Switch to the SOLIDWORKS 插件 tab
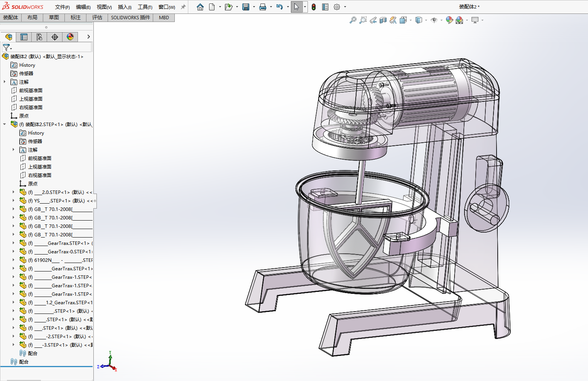This screenshot has height=381, width=588. coord(130,17)
